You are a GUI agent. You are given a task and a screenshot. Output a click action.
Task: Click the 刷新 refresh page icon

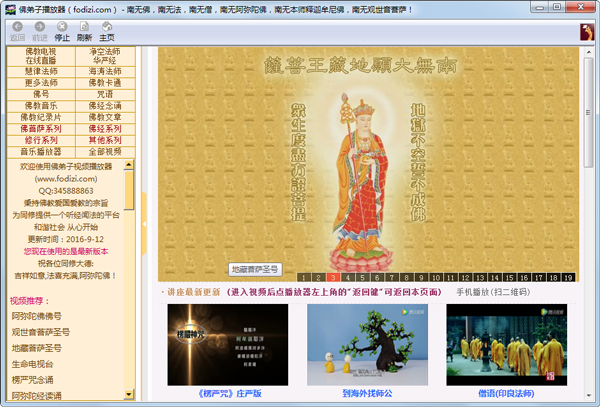coord(84,26)
